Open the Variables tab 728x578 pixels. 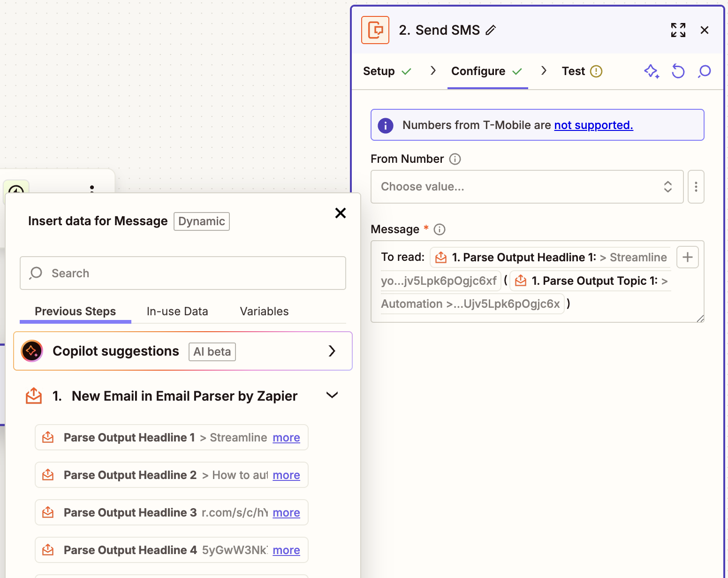[x=265, y=312]
